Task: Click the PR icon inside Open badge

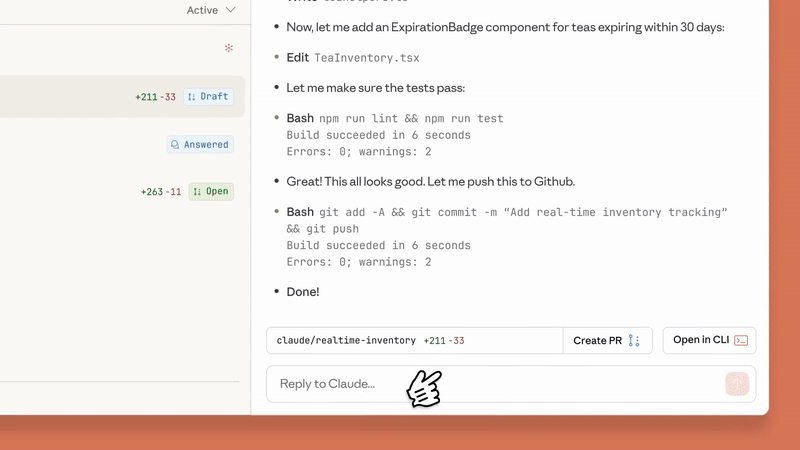Action: [197, 191]
